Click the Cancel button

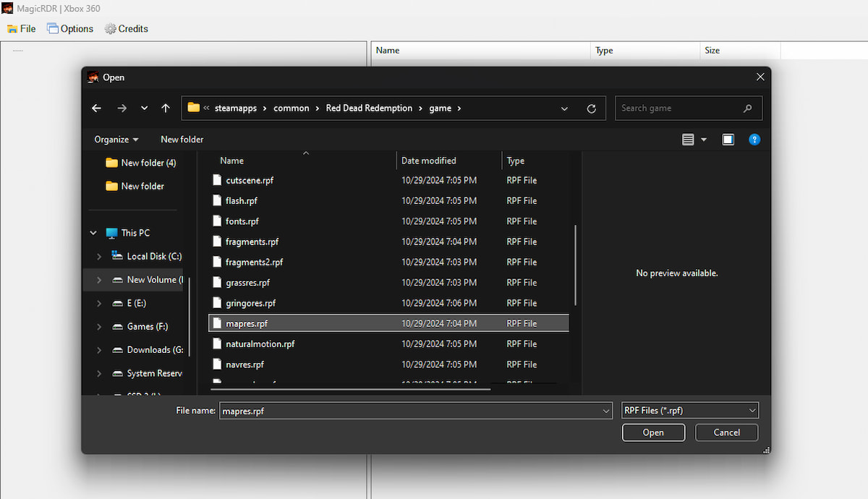[726, 432]
